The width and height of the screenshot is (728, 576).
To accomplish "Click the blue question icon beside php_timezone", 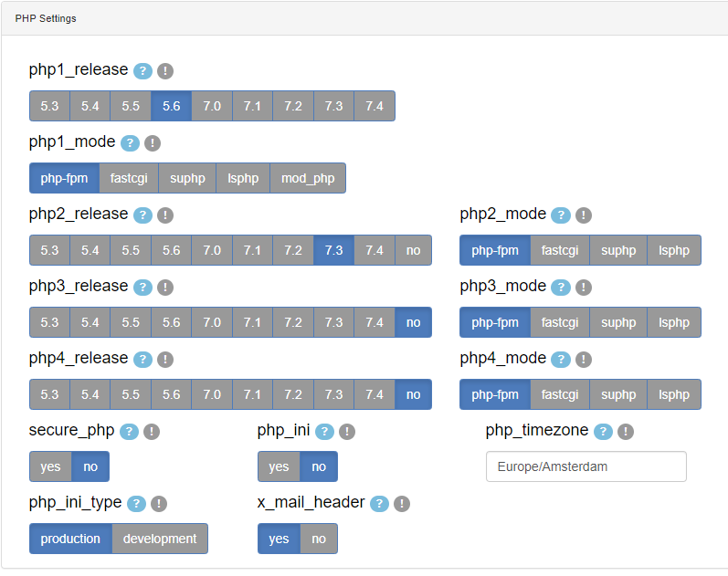I will (603, 432).
